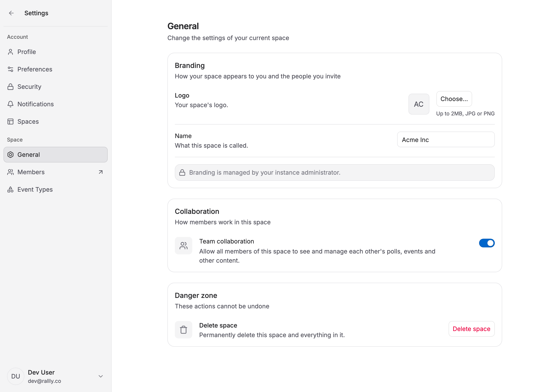Click the 'These actions cannot be undone' text
Viewport: 558px width, 392px height.
tap(222, 306)
